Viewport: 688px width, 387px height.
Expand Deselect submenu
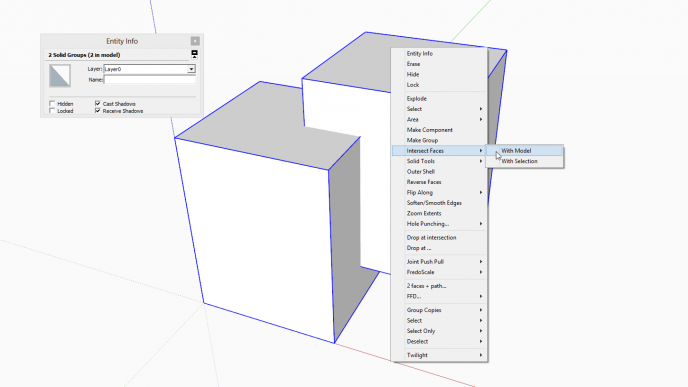[x=439, y=342]
